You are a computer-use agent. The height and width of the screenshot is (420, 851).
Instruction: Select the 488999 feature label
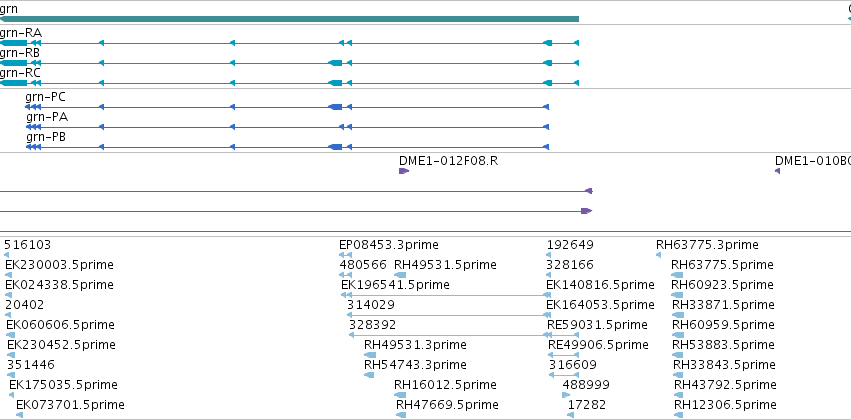click(x=586, y=385)
